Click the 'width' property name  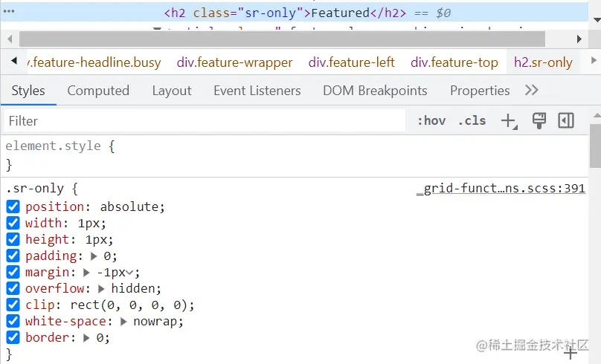(x=43, y=223)
